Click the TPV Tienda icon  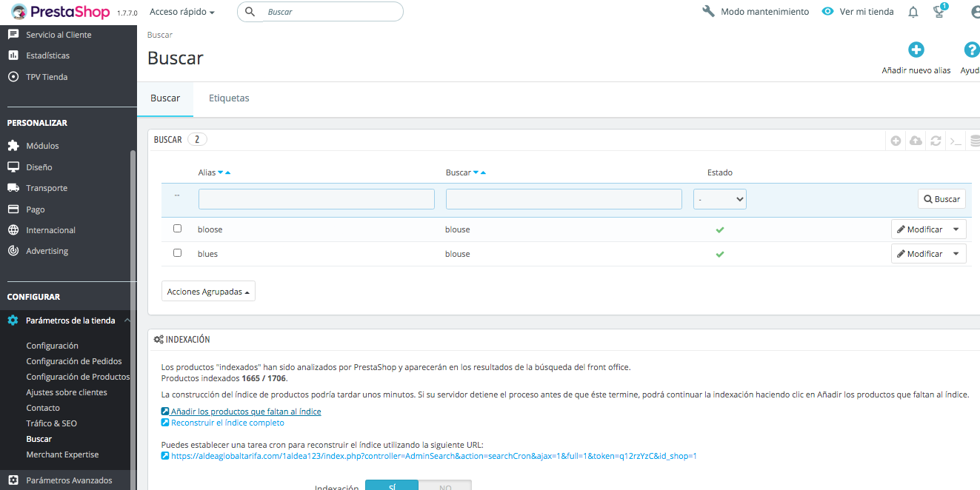coord(13,77)
